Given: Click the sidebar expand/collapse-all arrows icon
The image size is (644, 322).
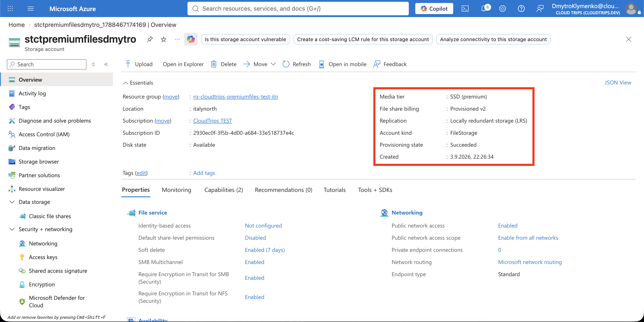Looking at the screenshot, I should (x=93, y=64).
